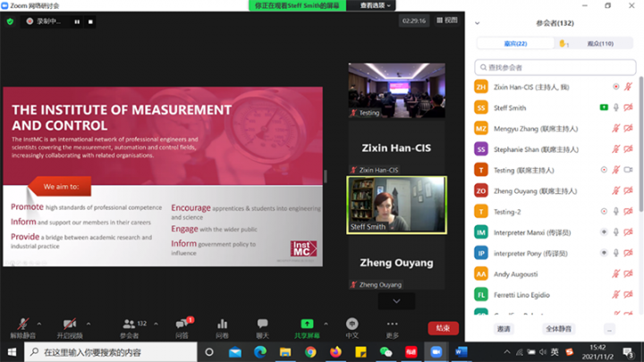
Task: Turn on camera with 开启视频
Action: pos(70,328)
